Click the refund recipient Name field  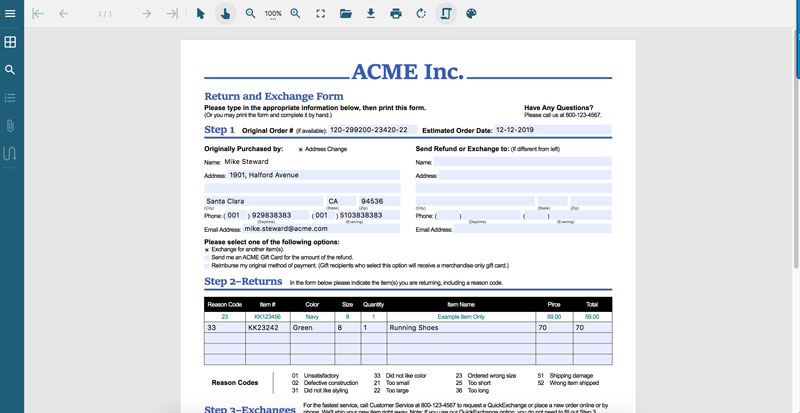[522, 161]
